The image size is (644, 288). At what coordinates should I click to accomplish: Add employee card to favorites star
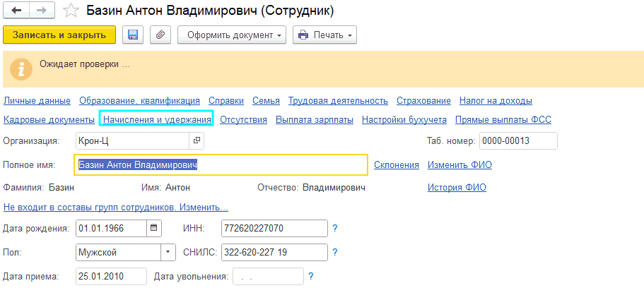click(x=71, y=11)
